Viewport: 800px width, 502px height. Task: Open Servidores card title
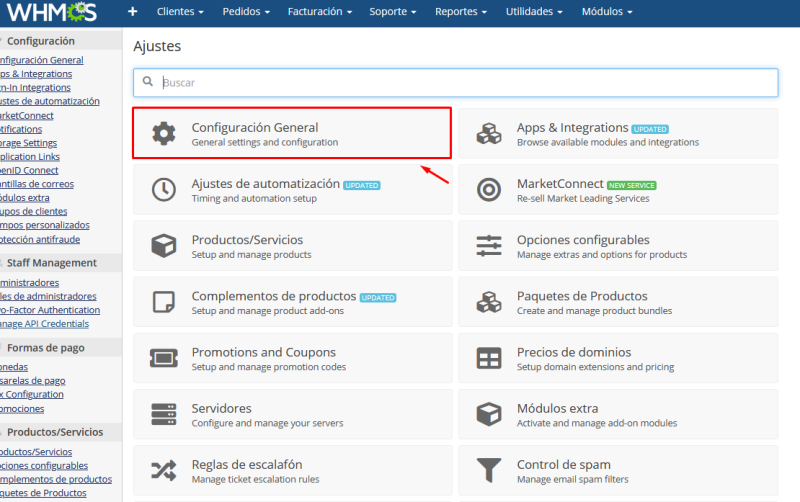pyautogui.click(x=221, y=408)
